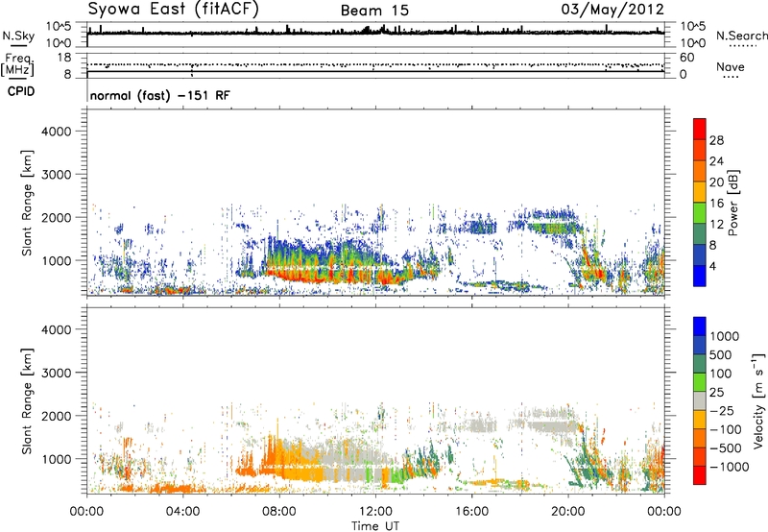Click the "18" frequency axis tick
Image resolution: width=768 pixels, height=532 pixels.
[64, 58]
